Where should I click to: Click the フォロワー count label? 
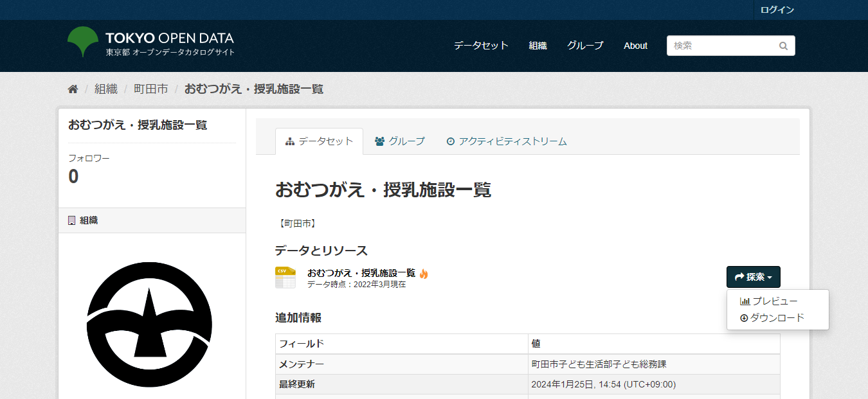point(89,158)
